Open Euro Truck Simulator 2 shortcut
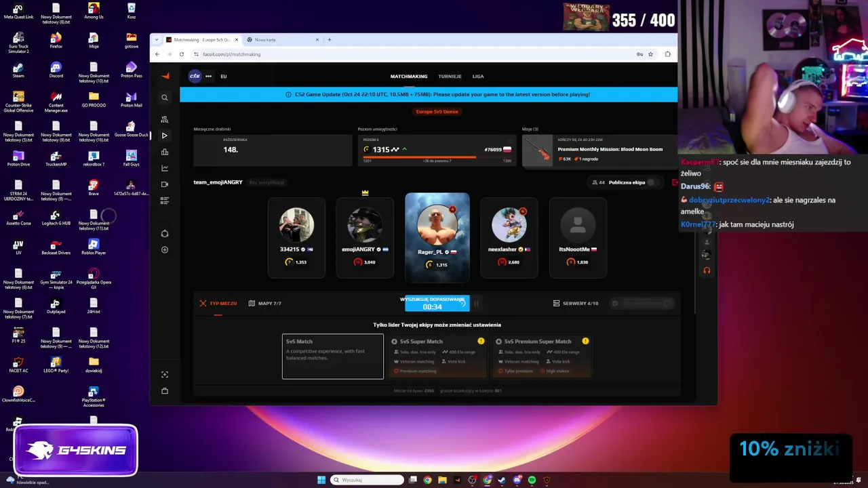The height and width of the screenshot is (488, 868). (18, 43)
